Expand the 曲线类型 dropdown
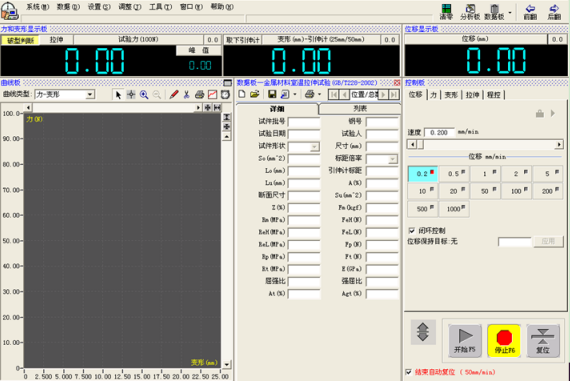The width and height of the screenshot is (570, 381). click(90, 95)
